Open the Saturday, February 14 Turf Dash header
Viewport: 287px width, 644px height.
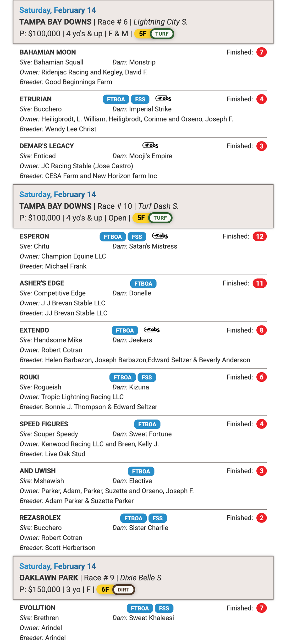click(143, 206)
